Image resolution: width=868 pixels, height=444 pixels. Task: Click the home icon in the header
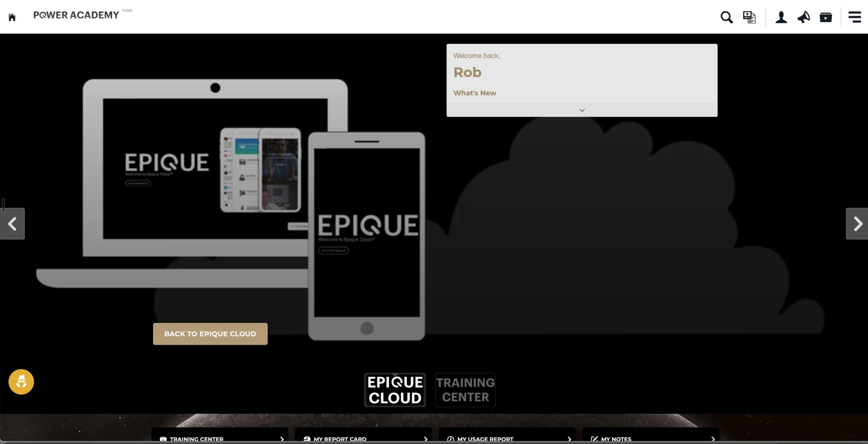coord(12,17)
